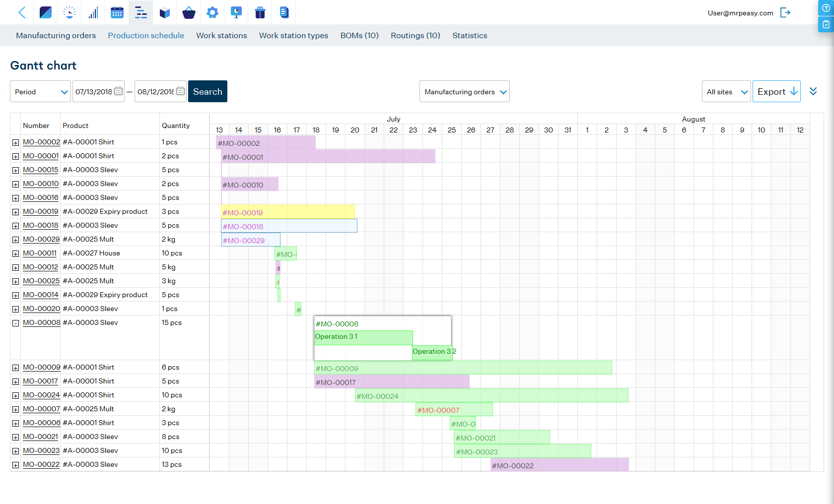The height and width of the screenshot is (504, 834).
Task: Open the Manufacturing orders view dropdown
Action: pos(464,92)
